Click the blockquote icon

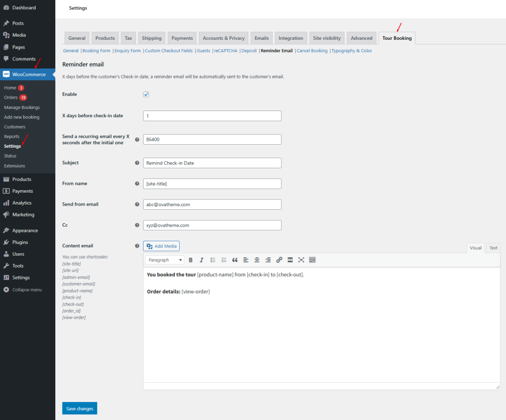pos(235,260)
